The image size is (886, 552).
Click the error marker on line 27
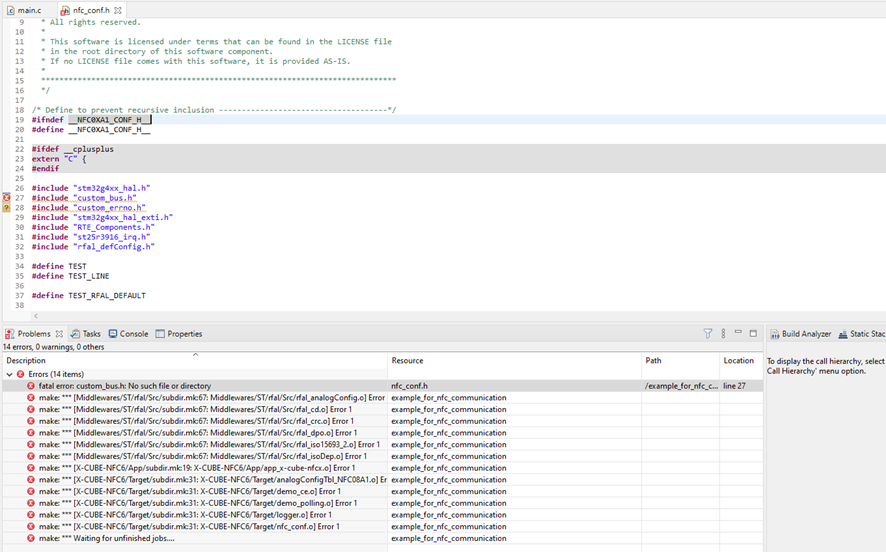point(6,198)
